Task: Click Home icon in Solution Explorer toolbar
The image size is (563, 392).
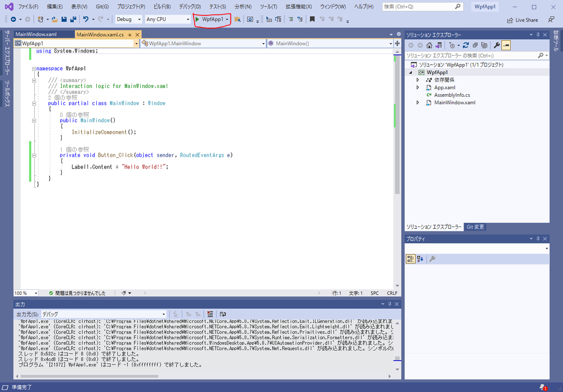Action: point(429,45)
